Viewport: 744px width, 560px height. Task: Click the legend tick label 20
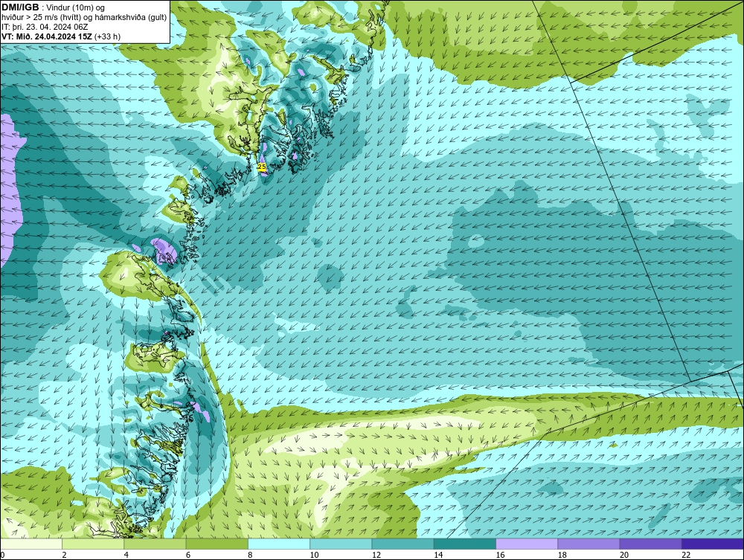pyautogui.click(x=624, y=556)
